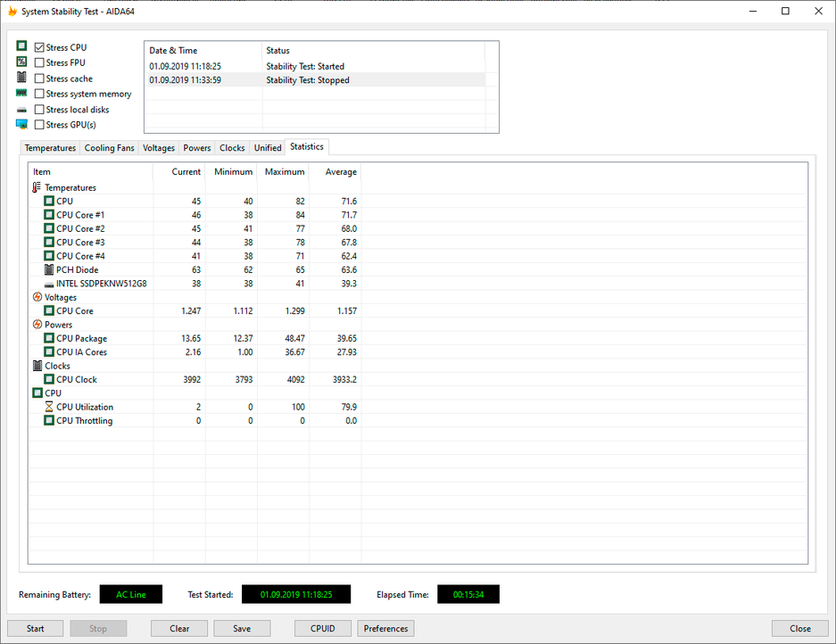Click the AC Line battery indicator
Screen dimensions: 836x644
pos(131,594)
